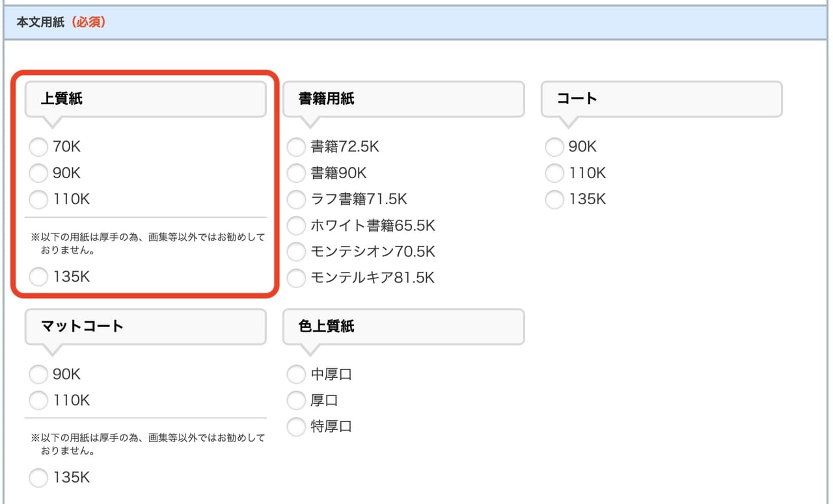
Task: Select 90K in the コート section
Action: click(554, 147)
